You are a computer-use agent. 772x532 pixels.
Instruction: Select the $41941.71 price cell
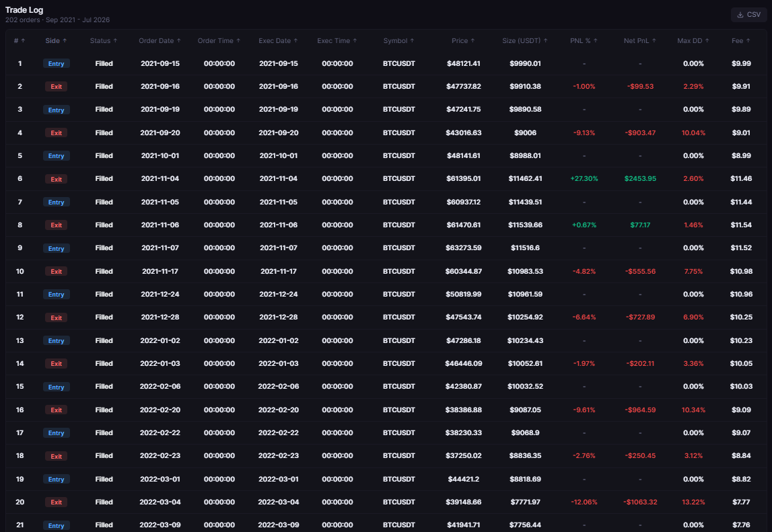(463, 525)
